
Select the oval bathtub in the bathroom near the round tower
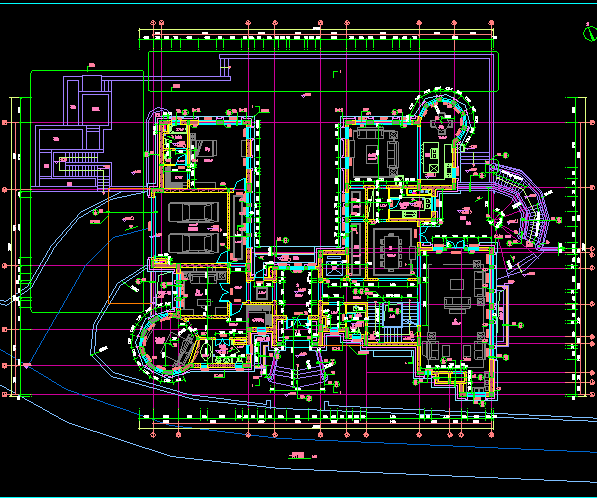click(206, 351)
